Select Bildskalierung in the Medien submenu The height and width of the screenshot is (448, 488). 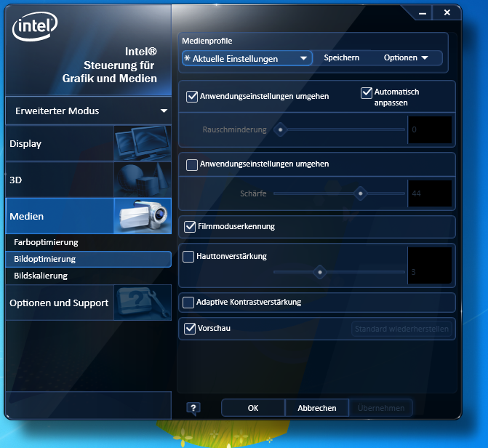tap(41, 276)
